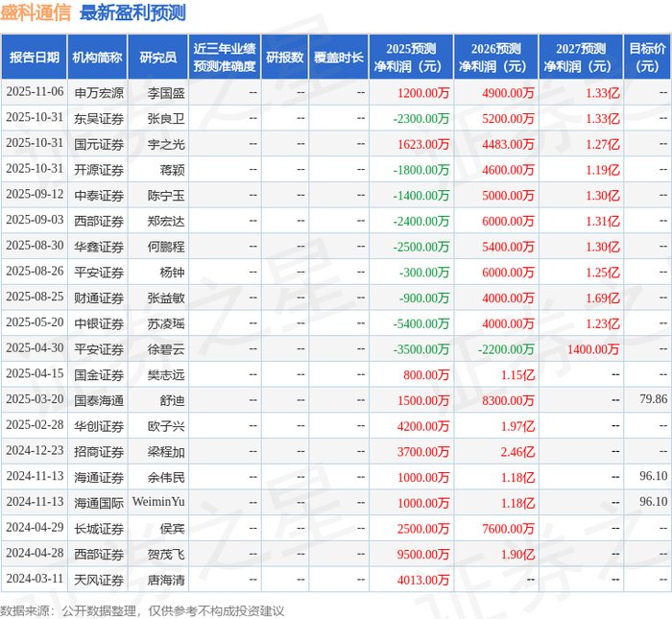Select the 2026预测净利润 column header
Viewport: 672px width, 619px height.
click(x=496, y=57)
